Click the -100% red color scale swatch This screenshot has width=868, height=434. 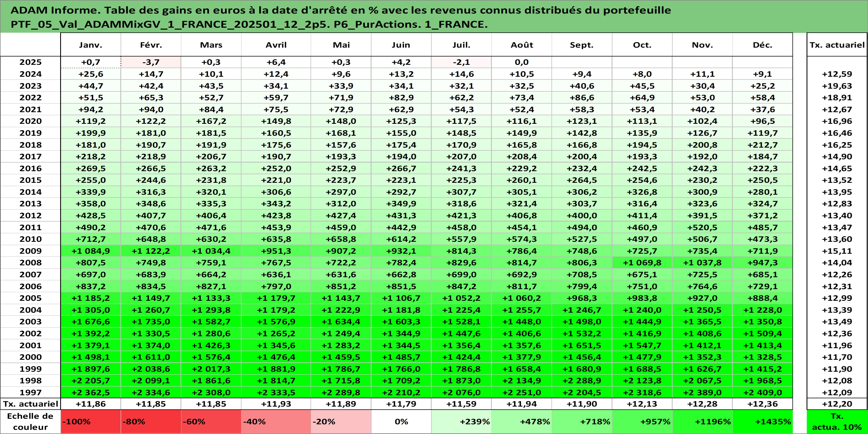pos(91,422)
